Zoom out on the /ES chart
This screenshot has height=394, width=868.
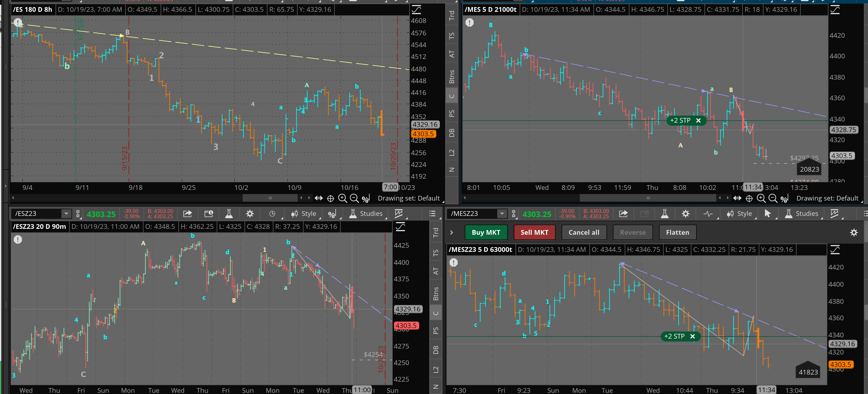[x=354, y=198]
